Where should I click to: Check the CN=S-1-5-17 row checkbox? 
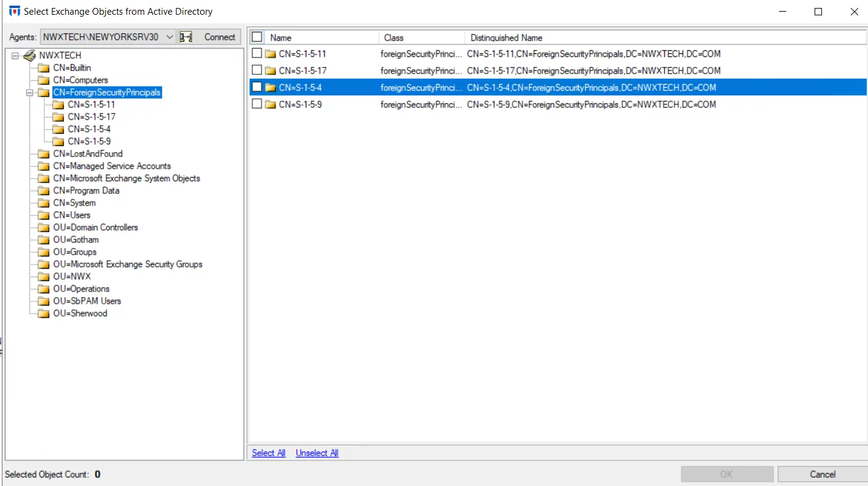[x=257, y=70]
